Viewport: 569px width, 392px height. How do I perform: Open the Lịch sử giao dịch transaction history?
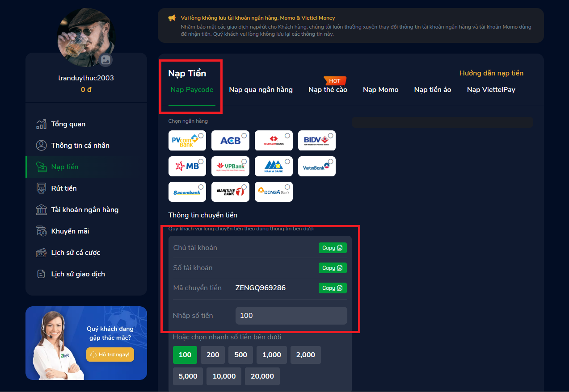coord(41,274)
